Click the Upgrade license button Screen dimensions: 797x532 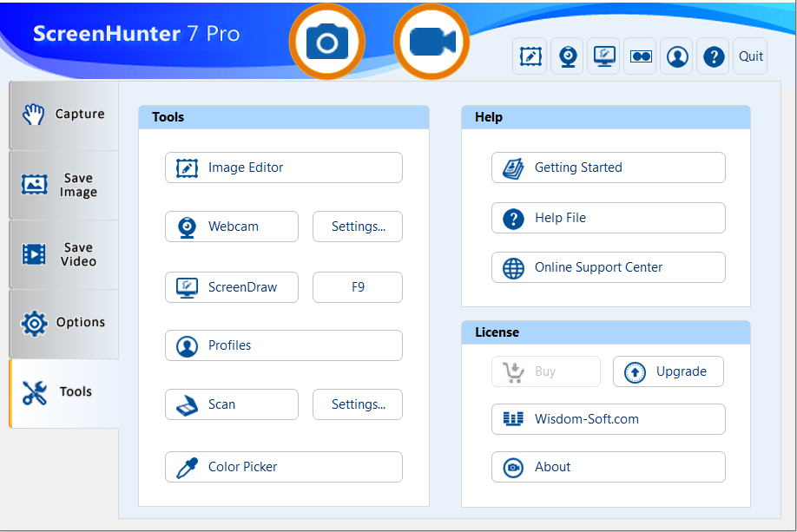(x=668, y=371)
